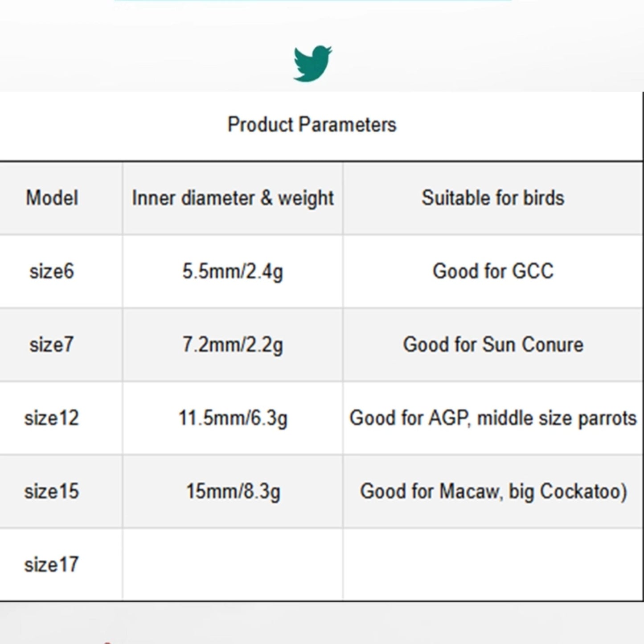Click Good for Macaw, big Cockatoo cell
Viewport: 644px width, 644px height.
(x=493, y=491)
